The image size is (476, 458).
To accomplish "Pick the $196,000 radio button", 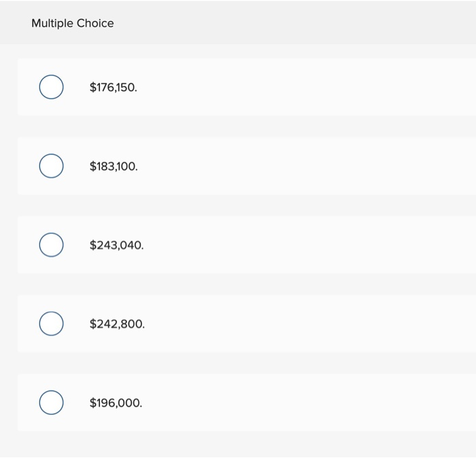I will 51,402.
